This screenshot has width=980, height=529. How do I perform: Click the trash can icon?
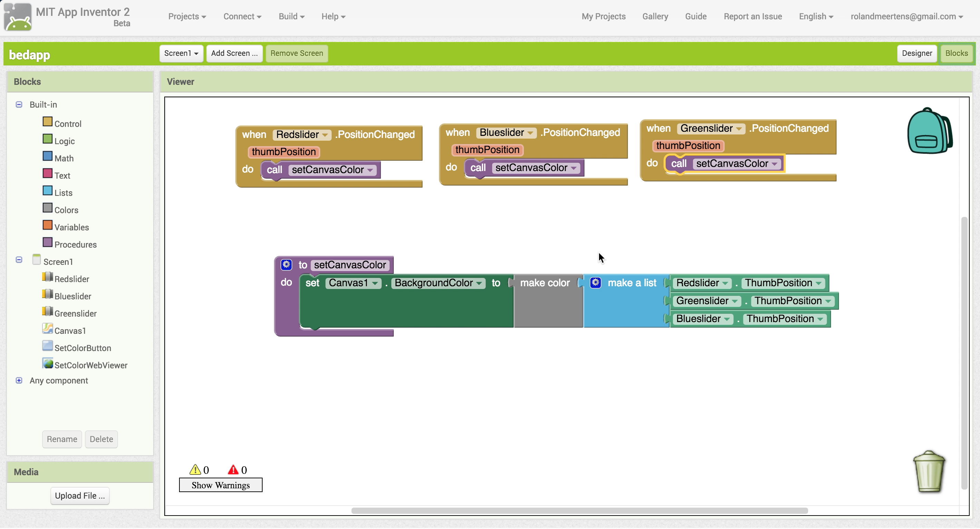tap(929, 471)
